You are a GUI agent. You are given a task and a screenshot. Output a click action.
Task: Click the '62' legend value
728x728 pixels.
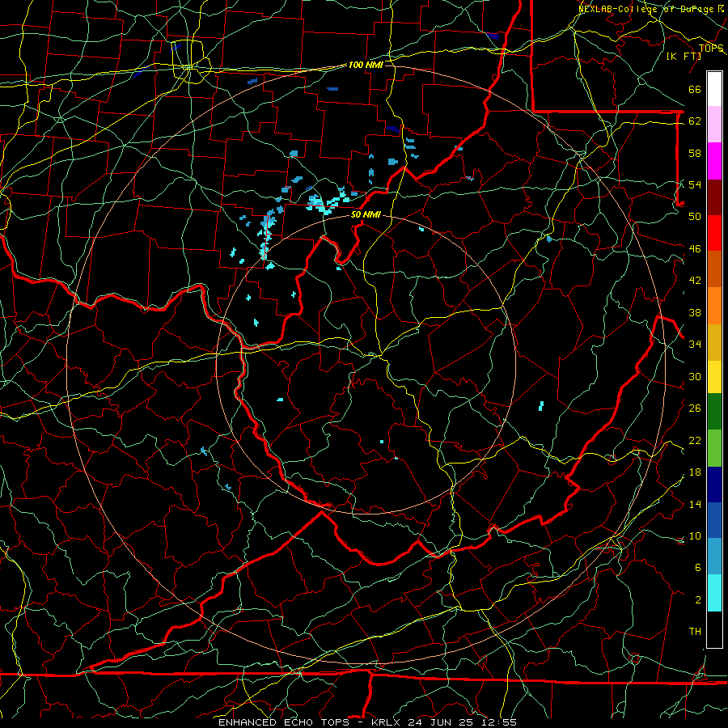tap(695, 121)
